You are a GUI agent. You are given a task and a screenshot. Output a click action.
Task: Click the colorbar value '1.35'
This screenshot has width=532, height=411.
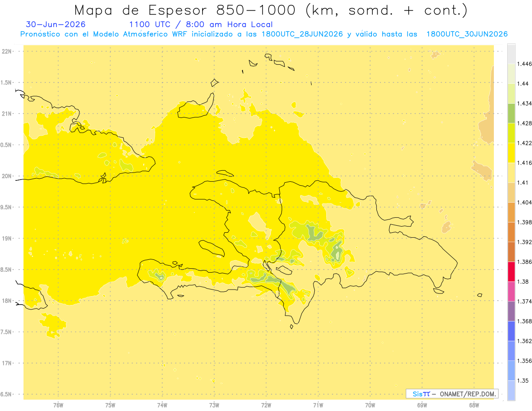click(x=524, y=380)
